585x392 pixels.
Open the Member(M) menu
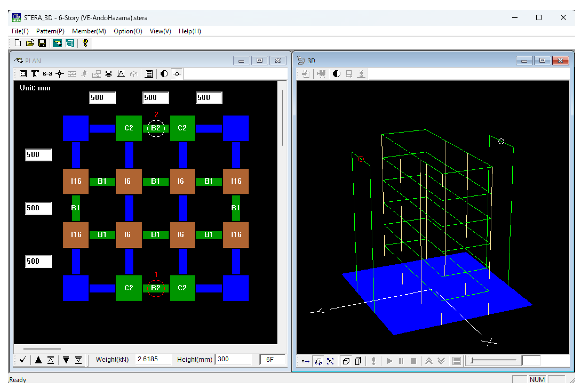pos(89,31)
